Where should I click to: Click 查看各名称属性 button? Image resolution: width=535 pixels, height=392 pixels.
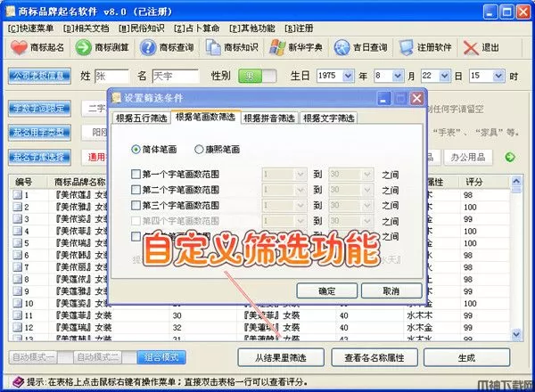coord(374,357)
